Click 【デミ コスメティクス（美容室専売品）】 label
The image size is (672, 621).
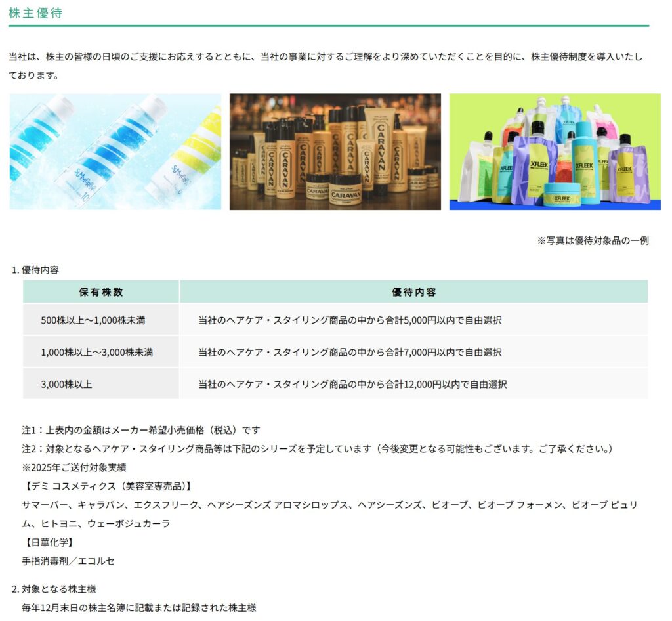click(107, 486)
